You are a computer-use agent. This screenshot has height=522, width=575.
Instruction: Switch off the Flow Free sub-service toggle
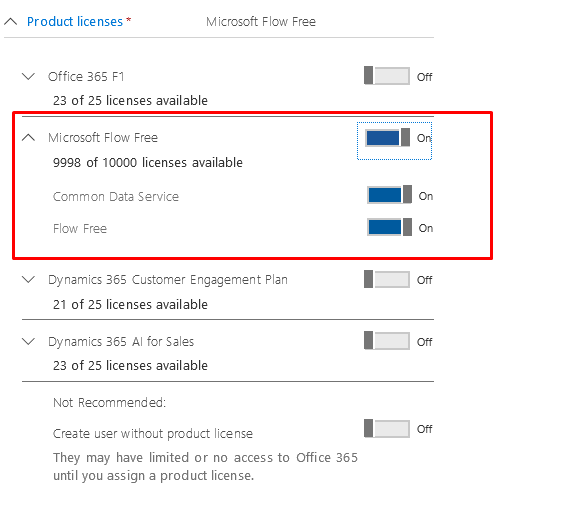[x=389, y=227]
